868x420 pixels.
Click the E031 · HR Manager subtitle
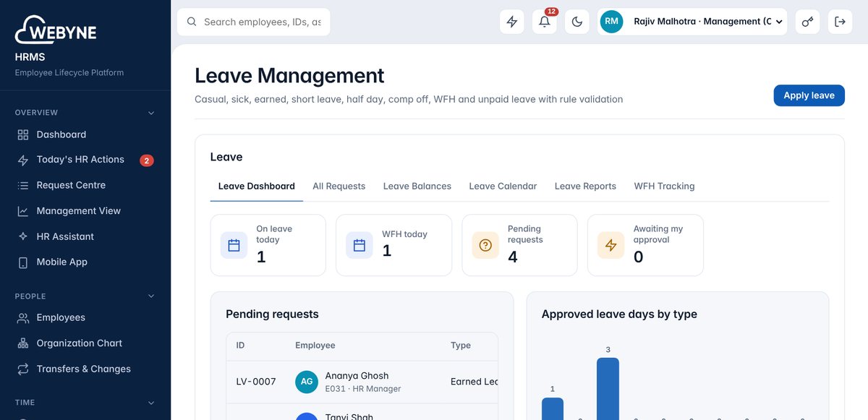(363, 389)
